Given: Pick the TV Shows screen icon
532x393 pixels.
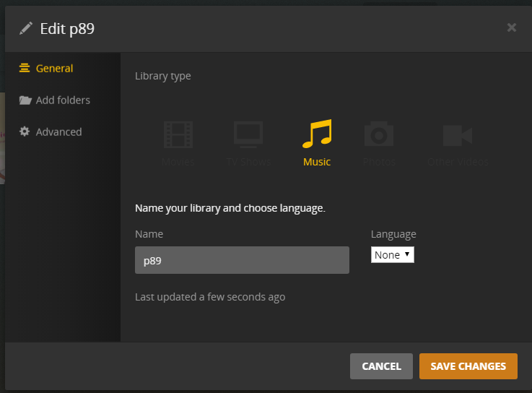Looking at the screenshot, I should point(248,134).
